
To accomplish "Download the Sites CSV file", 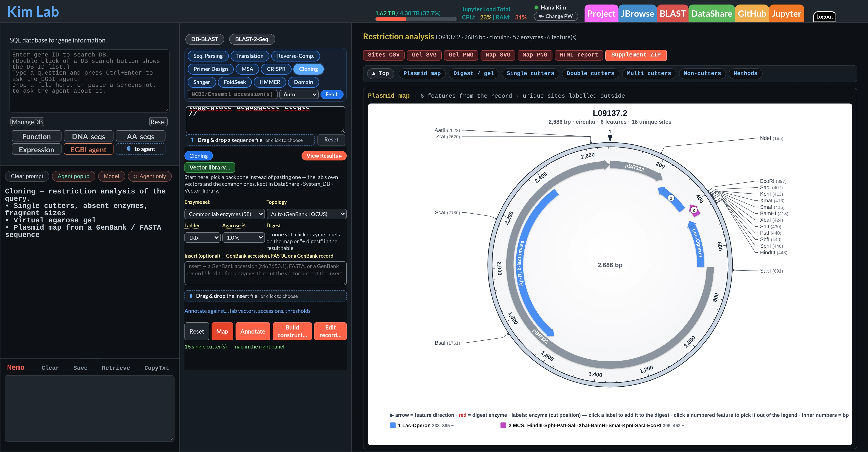I will click(x=383, y=55).
